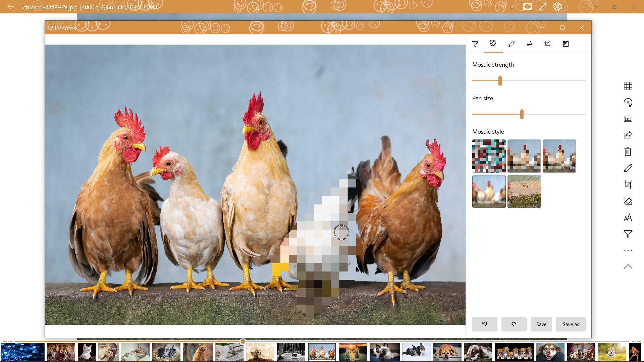The image size is (644, 362).
Task: Expand the sidebar More options menu
Action: (628, 250)
